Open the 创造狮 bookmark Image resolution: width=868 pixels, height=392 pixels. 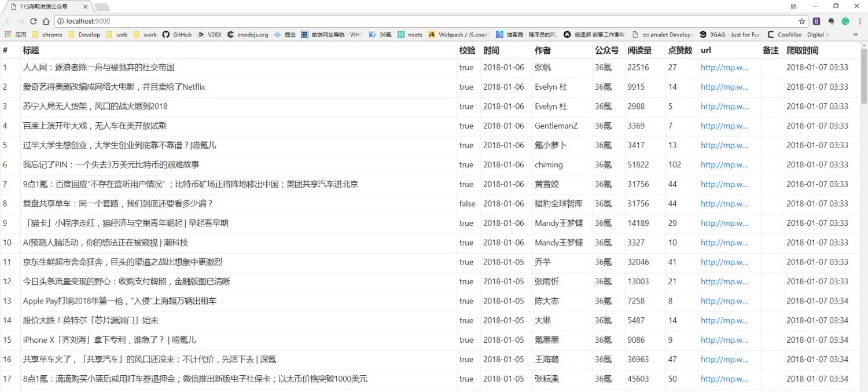594,35
